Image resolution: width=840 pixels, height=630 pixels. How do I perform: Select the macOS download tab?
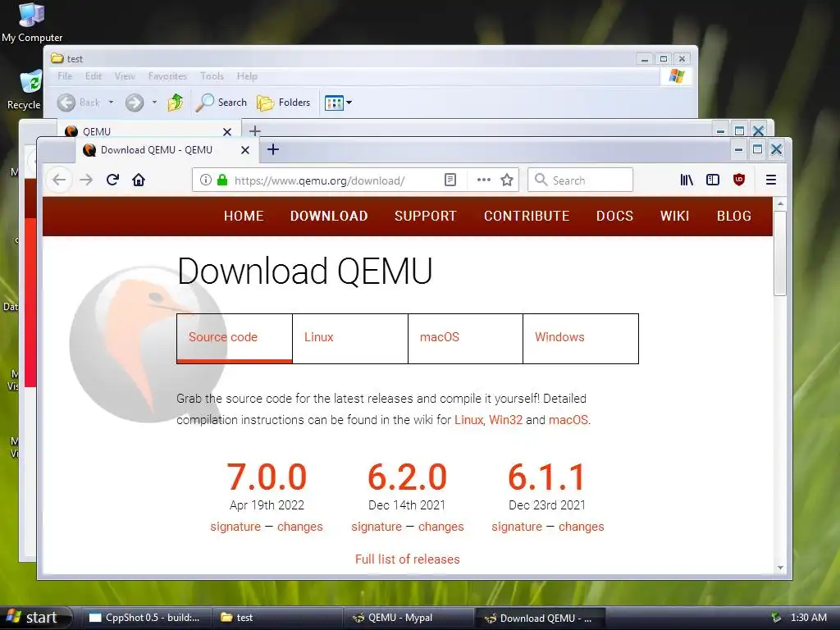click(466, 338)
